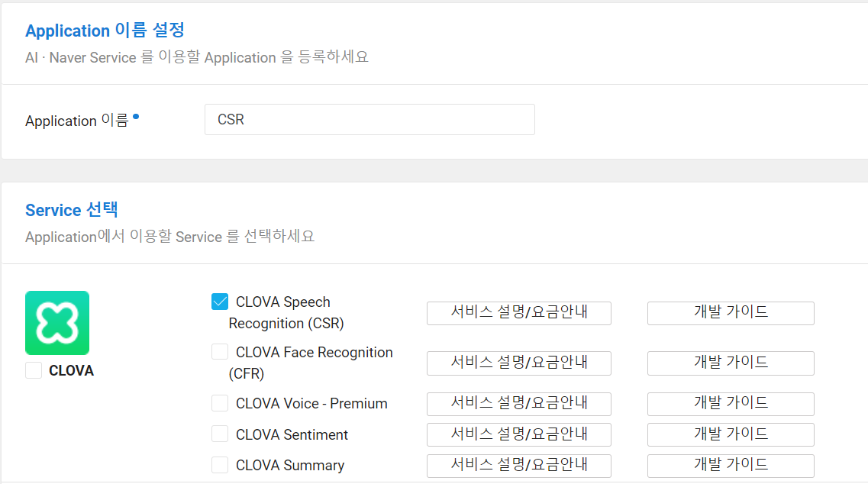Open 서비스 설명/요금안내 for Face Recognition

(518, 363)
